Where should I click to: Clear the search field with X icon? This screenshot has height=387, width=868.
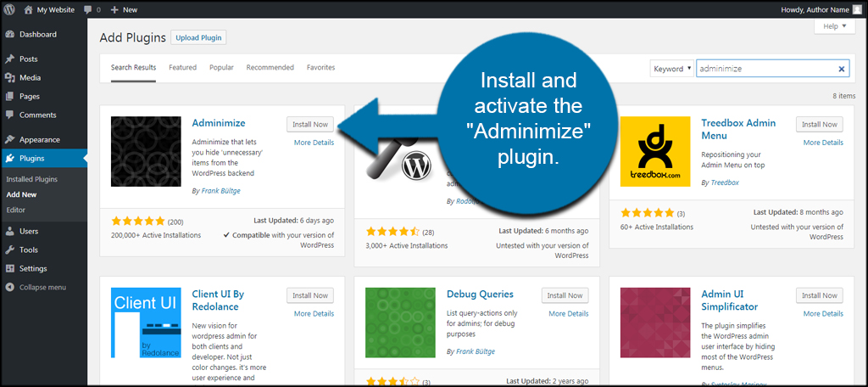[x=841, y=70]
